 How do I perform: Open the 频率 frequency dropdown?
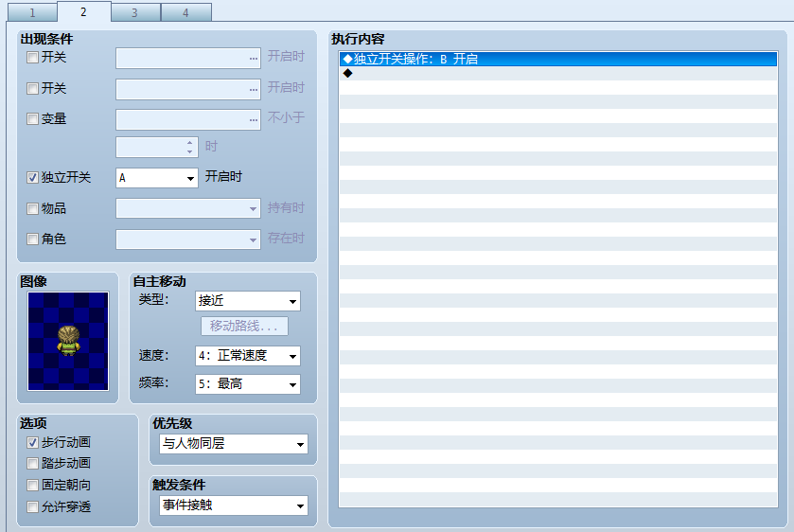[248, 384]
